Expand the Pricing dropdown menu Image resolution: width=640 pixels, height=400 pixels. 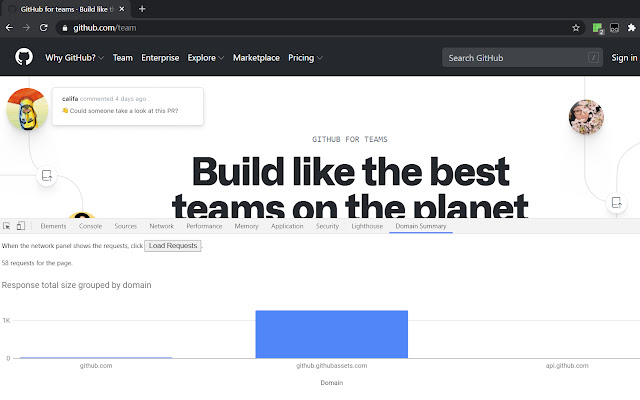tap(305, 58)
